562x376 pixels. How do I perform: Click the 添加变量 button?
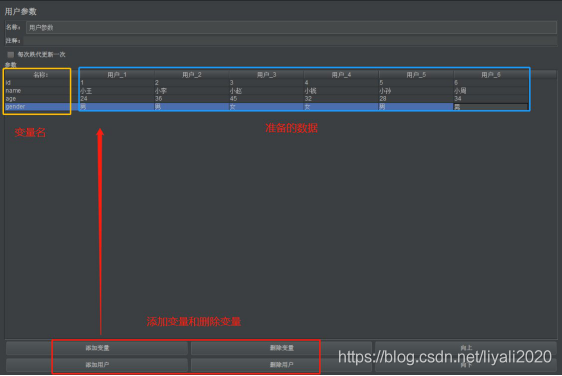pyautogui.click(x=97, y=348)
